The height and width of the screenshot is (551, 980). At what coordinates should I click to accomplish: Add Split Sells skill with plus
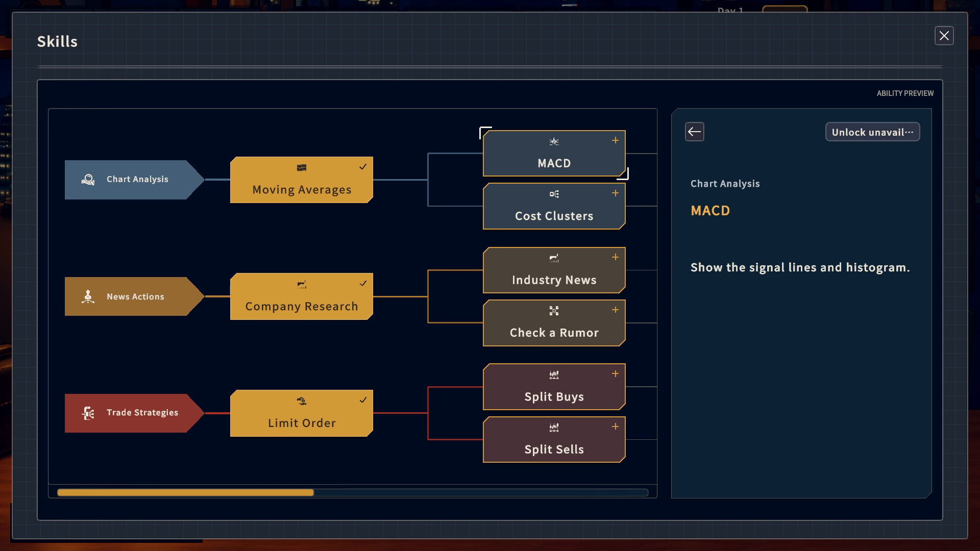click(x=615, y=427)
